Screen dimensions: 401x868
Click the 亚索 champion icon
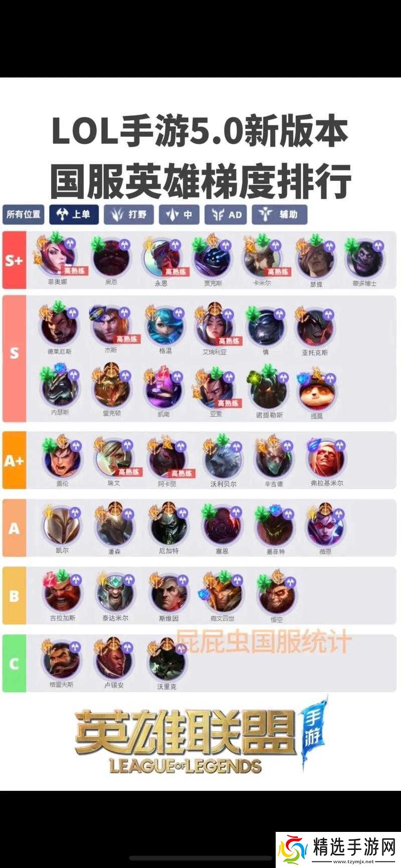(x=216, y=391)
